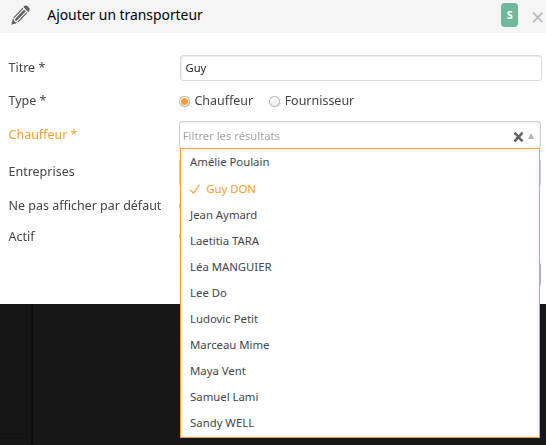Select Laetitia TARA as chauffeur
The image size is (546, 445).
[360, 241]
